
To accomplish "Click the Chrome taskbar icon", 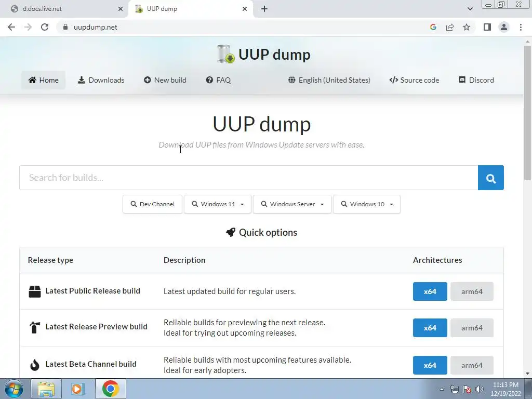I will [111, 389].
